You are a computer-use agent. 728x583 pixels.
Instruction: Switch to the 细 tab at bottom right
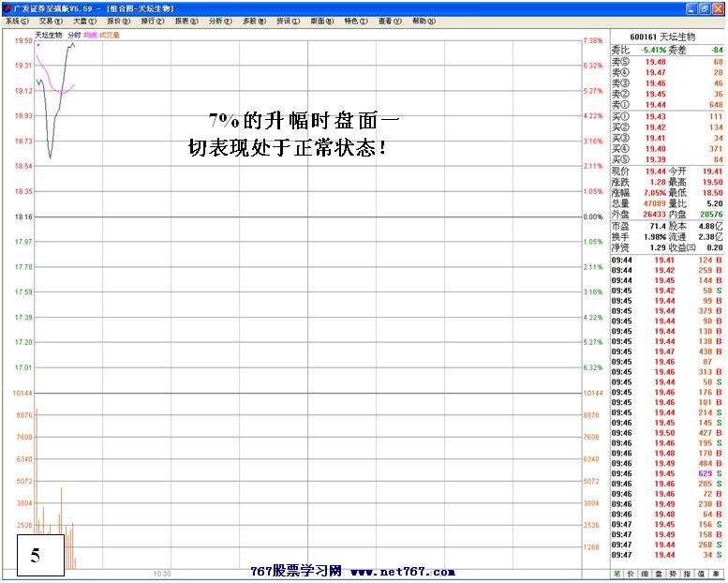point(645,575)
